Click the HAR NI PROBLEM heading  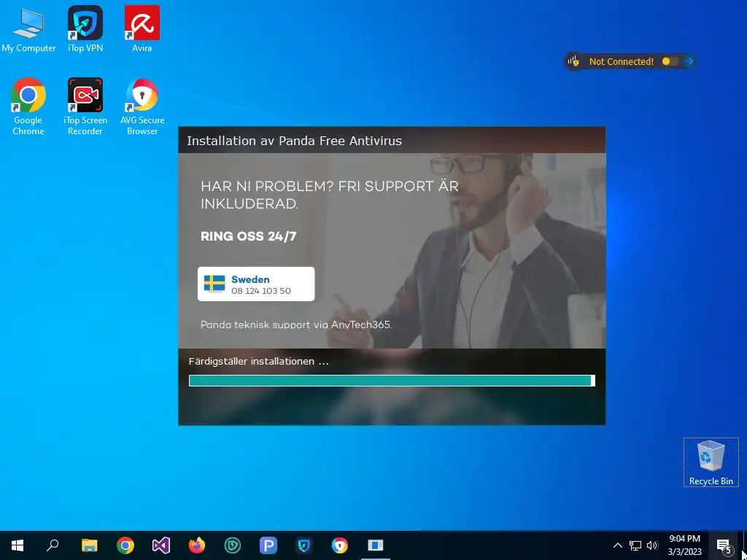pyautogui.click(x=329, y=195)
